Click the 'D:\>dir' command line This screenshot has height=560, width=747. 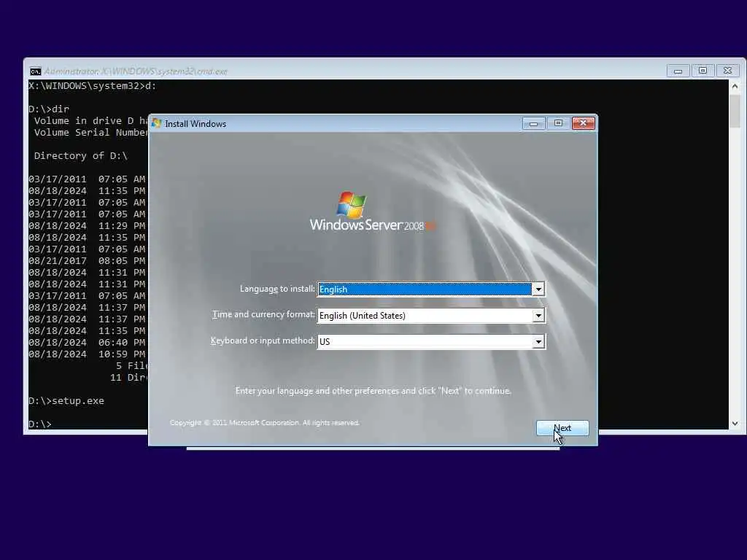(x=49, y=109)
